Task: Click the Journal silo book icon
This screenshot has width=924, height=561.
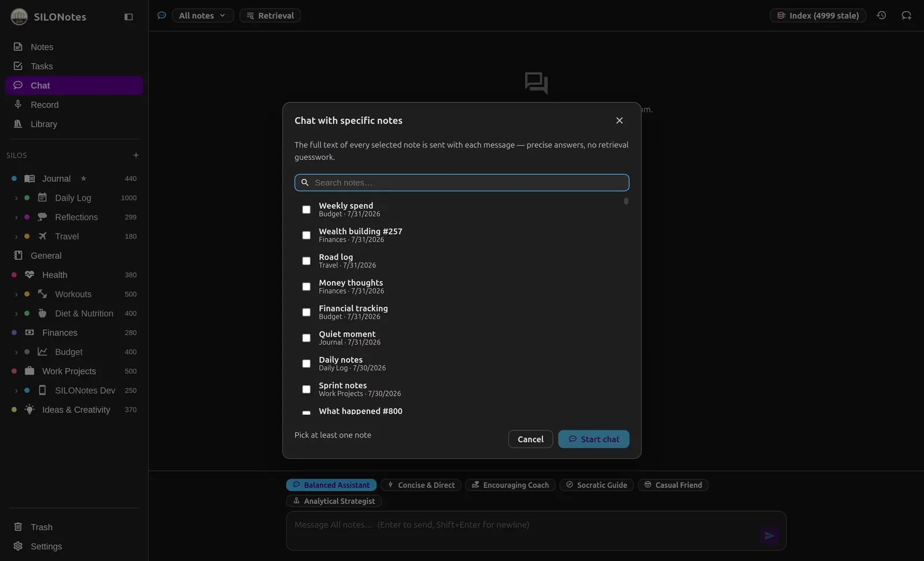Action: [x=29, y=179]
